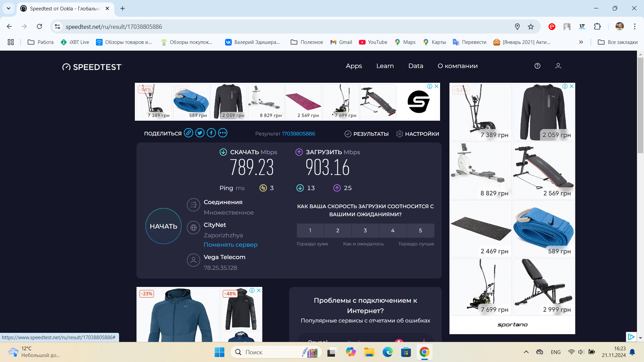The width and height of the screenshot is (644, 362).
Task: Open Chrome extensions puzzle icon
Action: [597, 26]
